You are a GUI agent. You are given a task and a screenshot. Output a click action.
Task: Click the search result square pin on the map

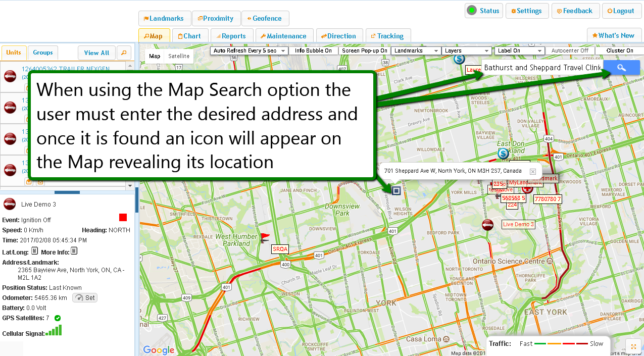(397, 190)
